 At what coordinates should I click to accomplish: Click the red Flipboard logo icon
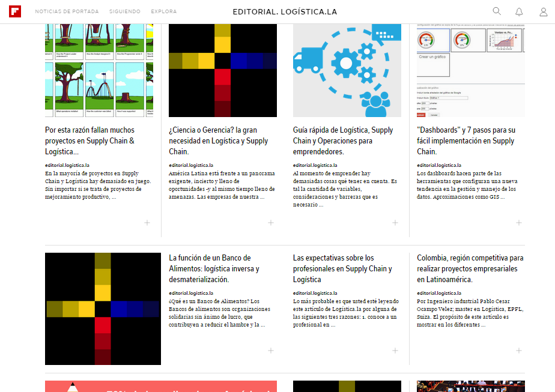click(15, 11)
